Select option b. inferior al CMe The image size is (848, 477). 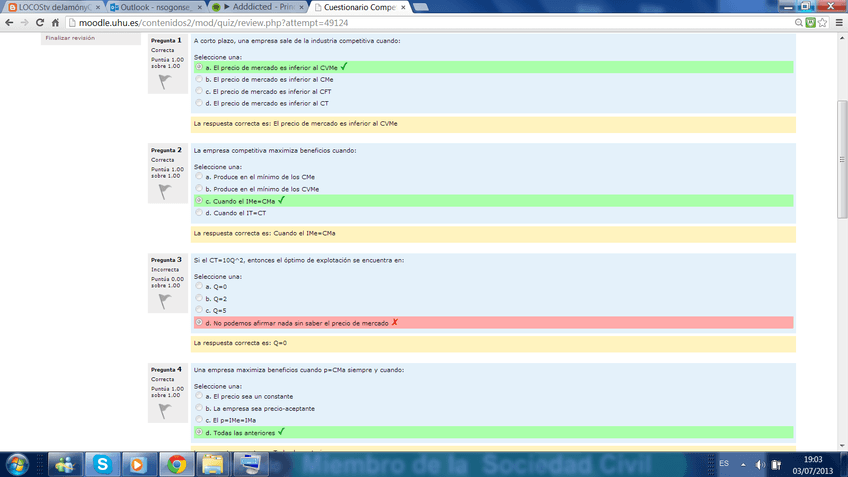199,79
